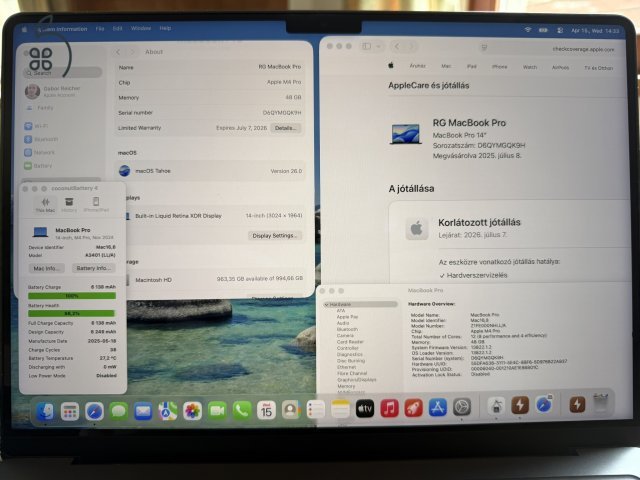Go back in the Safari window
Screen dimensions: 640x480
[x=397, y=47]
